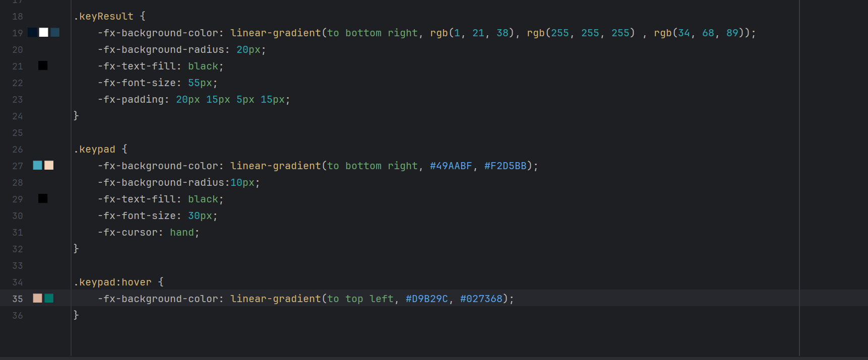
Task: Place cursor on the .keyResult selector
Action: pos(104,17)
